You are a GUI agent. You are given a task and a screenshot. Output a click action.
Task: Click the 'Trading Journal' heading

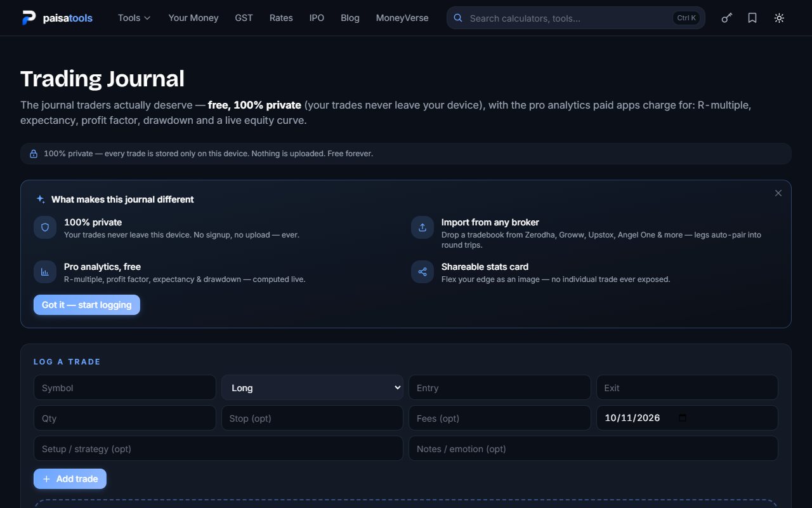(x=103, y=79)
